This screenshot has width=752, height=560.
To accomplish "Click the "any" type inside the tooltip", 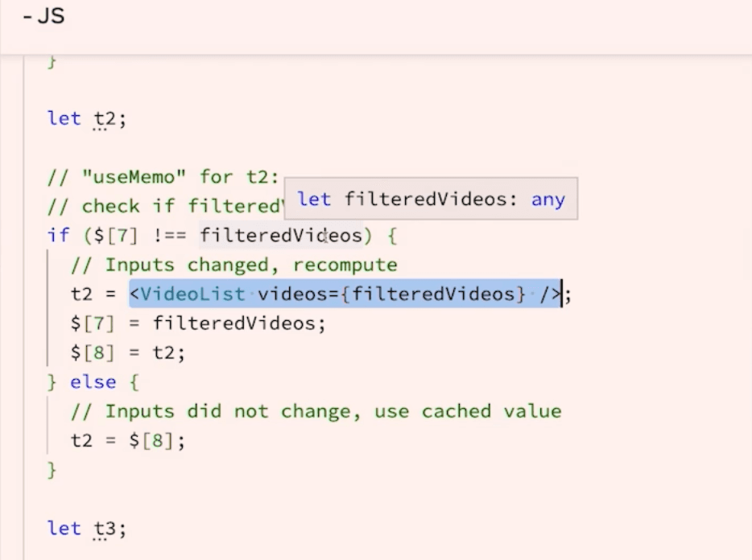I will 548,199.
